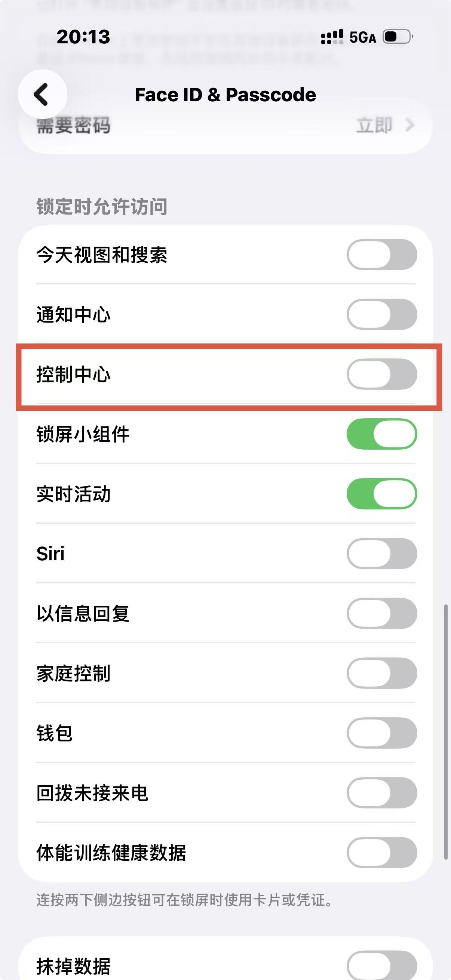Tap the back arrow button

tap(42, 94)
